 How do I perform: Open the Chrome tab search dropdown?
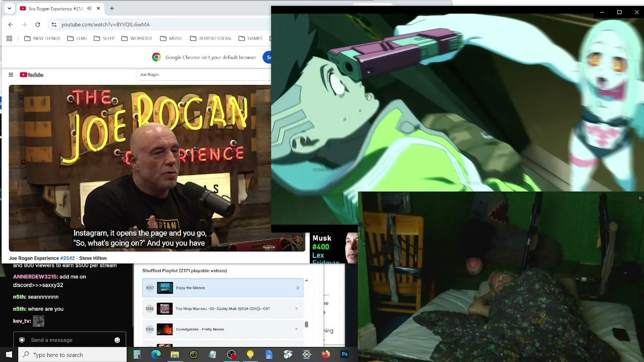9,9
